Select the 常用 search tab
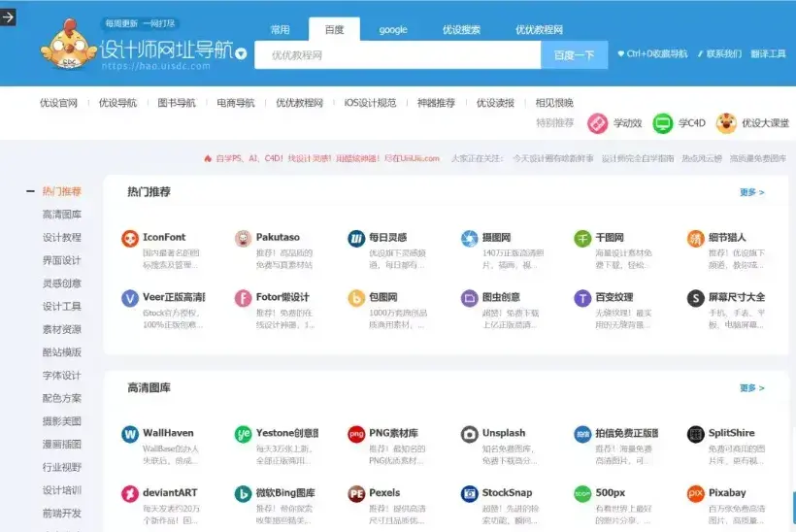This screenshot has height=532, width=796. coord(281,30)
